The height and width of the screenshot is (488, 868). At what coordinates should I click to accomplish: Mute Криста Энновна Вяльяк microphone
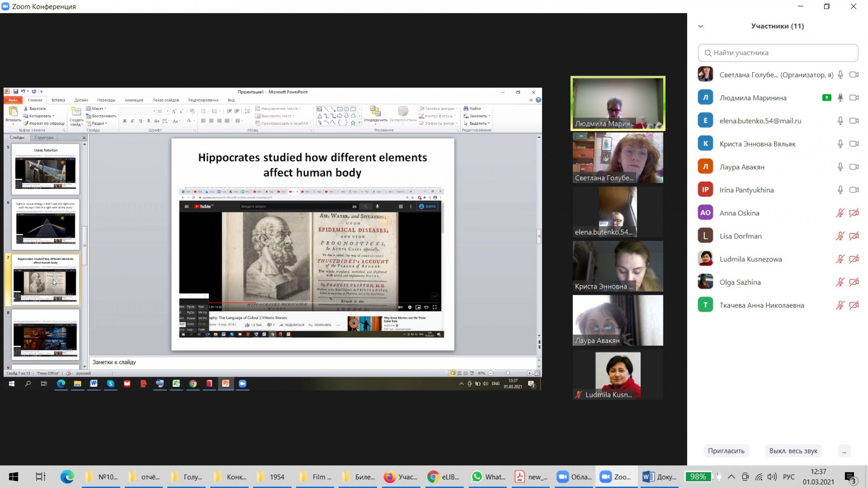pos(840,144)
